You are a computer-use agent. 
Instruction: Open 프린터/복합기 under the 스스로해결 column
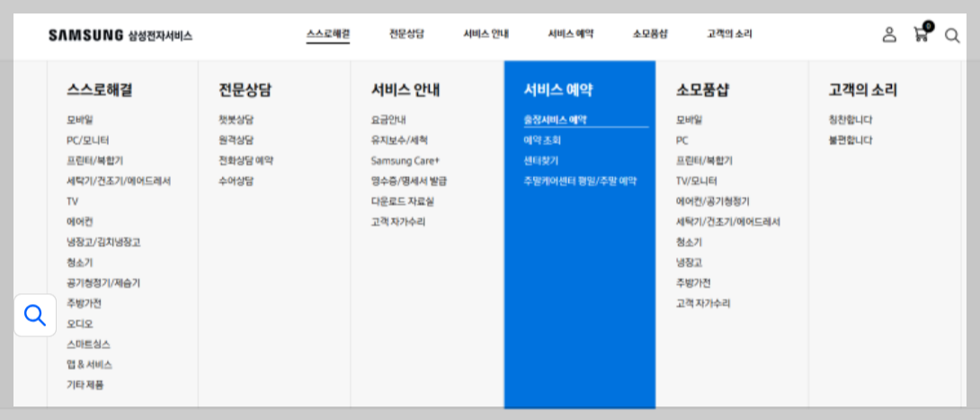95,161
